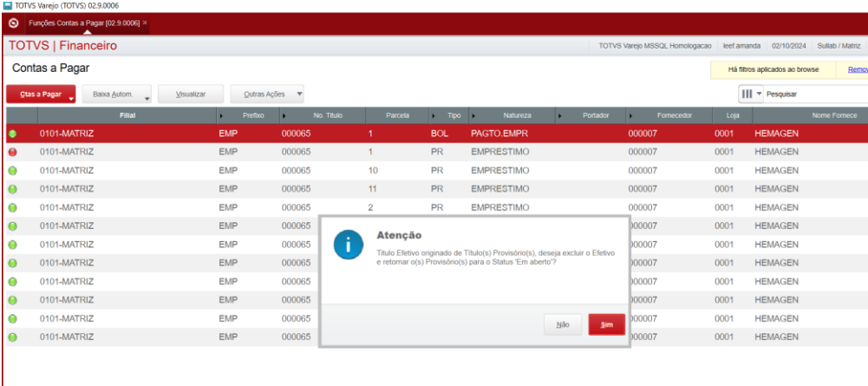Click the Pesquisar search field
The width and height of the screenshot is (868, 386).
816,95
